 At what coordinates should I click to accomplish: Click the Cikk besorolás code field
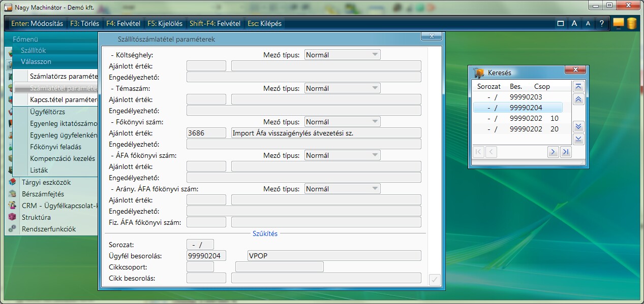(x=206, y=278)
